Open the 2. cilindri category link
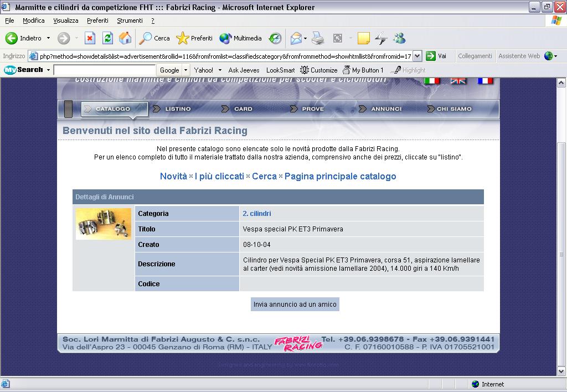Viewport: 567px width, 392px height. pos(257,214)
